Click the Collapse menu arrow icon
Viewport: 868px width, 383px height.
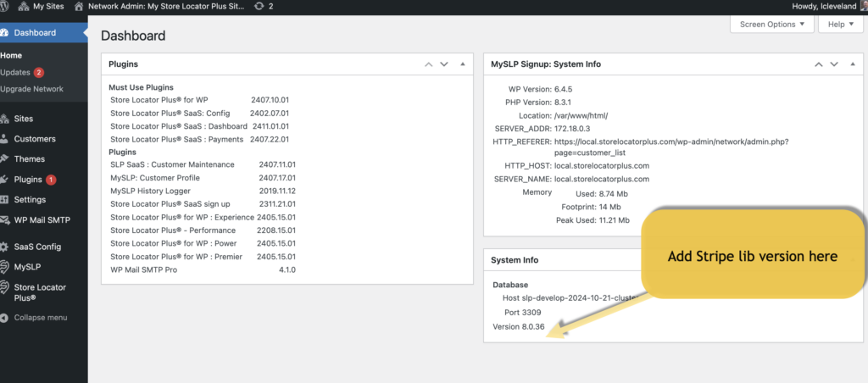click(4, 318)
